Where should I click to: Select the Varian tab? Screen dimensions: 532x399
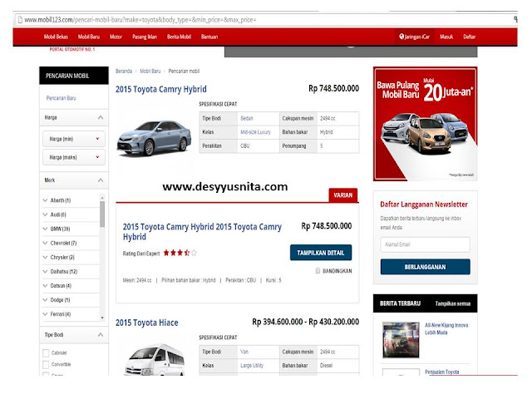pos(343,195)
